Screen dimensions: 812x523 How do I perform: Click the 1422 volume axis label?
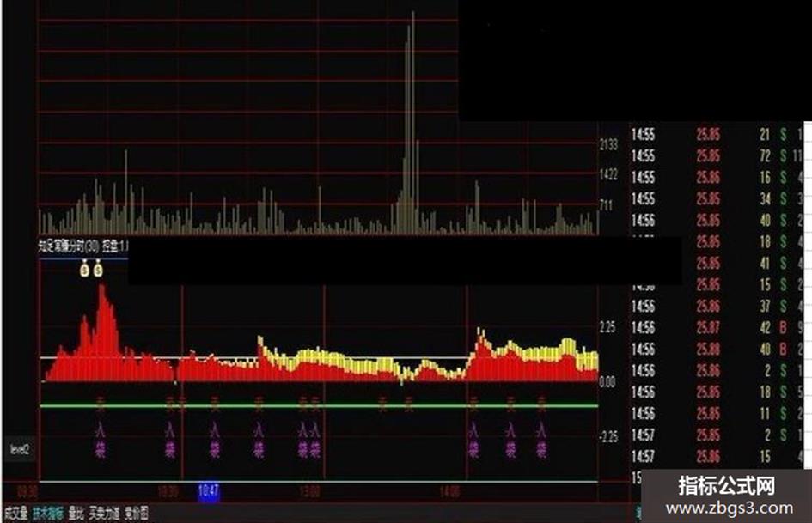tap(609, 174)
